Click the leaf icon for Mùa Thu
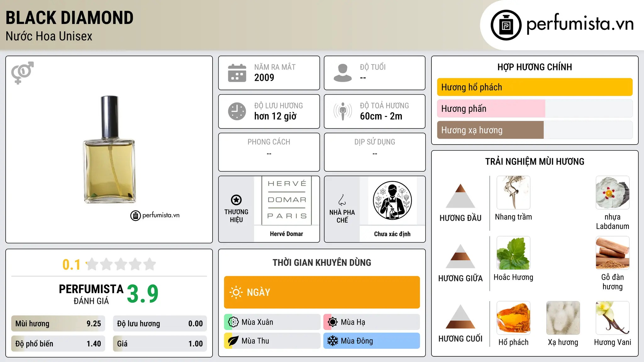 pyautogui.click(x=233, y=341)
